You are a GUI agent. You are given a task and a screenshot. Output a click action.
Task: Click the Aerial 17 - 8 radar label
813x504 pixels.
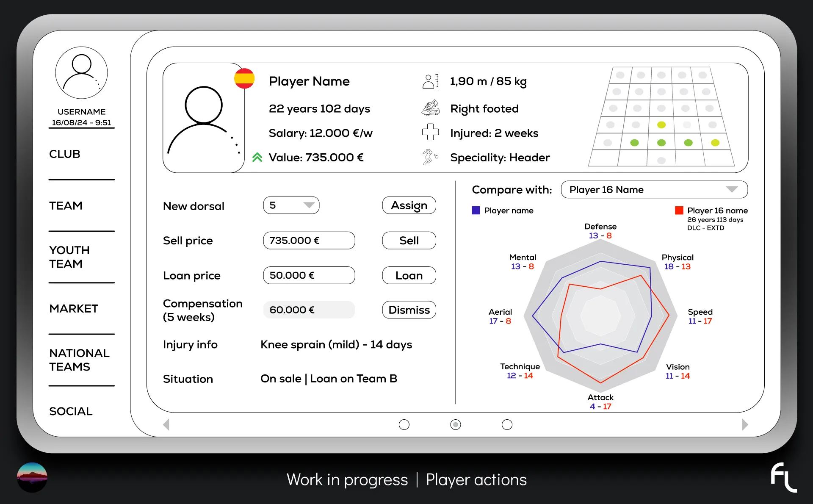click(x=500, y=316)
